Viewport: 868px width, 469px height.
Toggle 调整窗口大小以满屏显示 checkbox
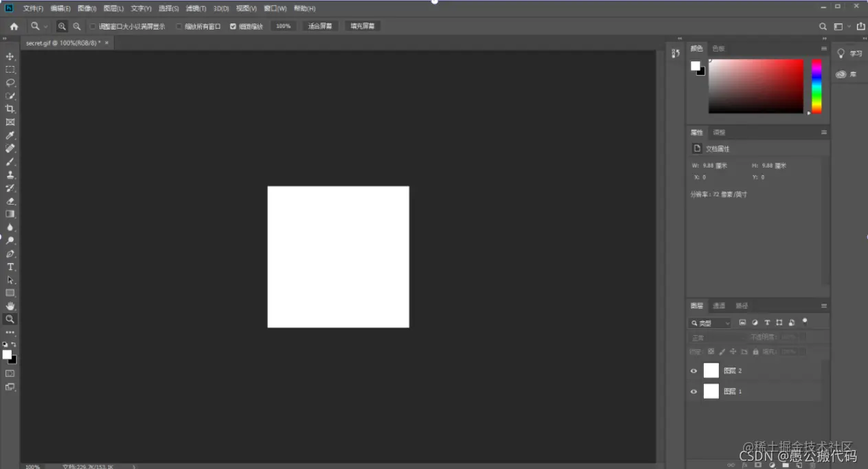pos(93,26)
